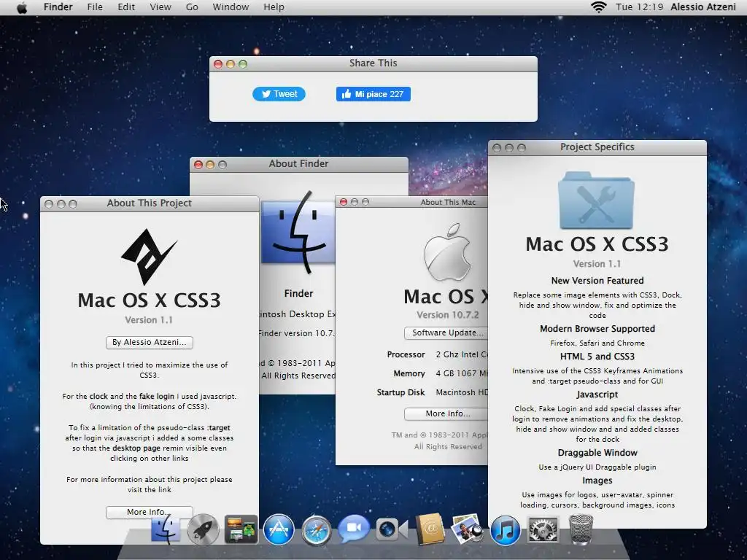Image resolution: width=747 pixels, height=560 pixels.
Task: Open the File menu
Action: tap(95, 7)
